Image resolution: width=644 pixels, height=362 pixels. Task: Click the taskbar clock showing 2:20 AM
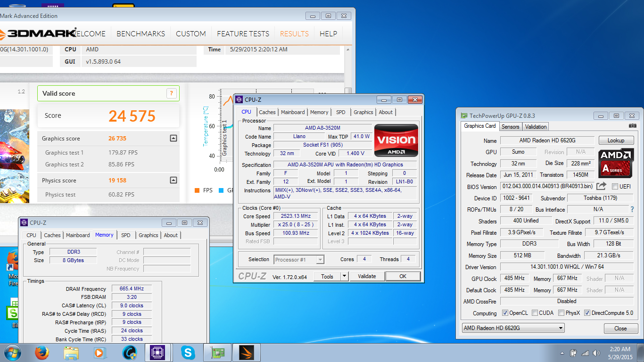tap(619, 353)
